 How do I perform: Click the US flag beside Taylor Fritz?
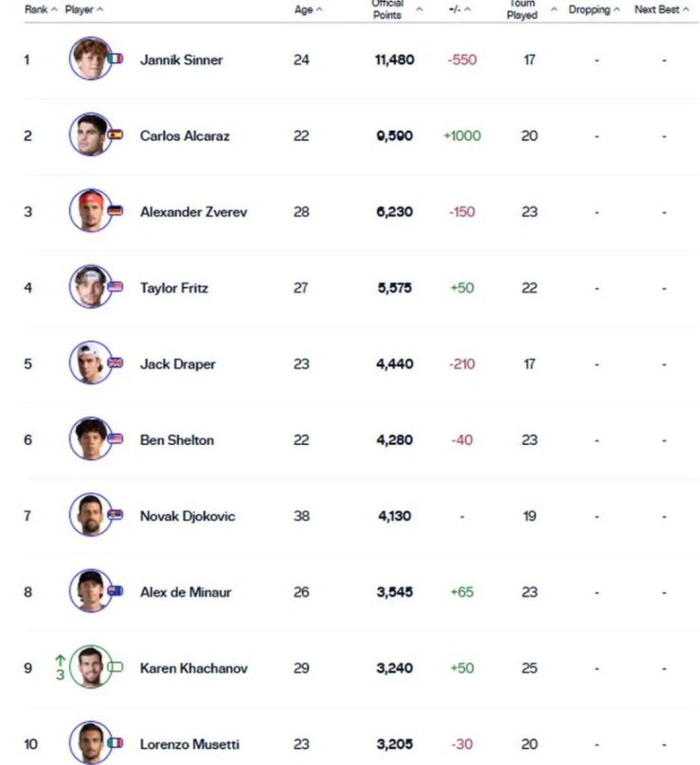[x=115, y=287]
